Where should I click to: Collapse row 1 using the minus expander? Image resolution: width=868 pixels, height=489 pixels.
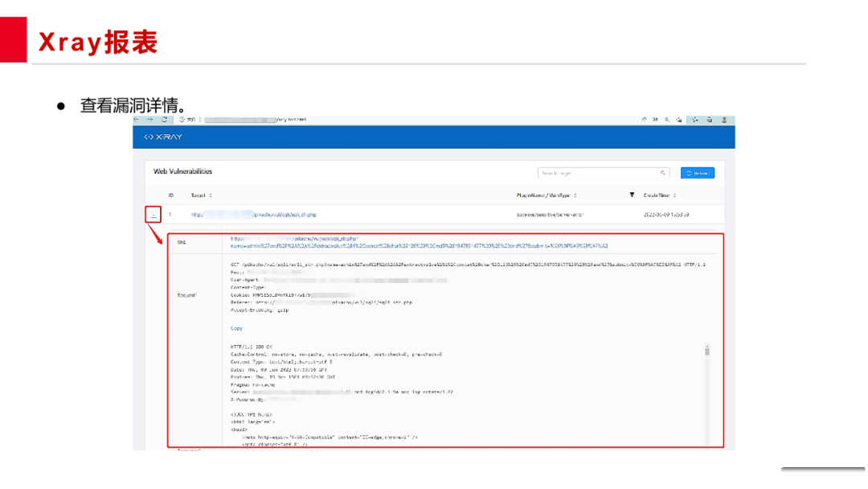pos(154,215)
